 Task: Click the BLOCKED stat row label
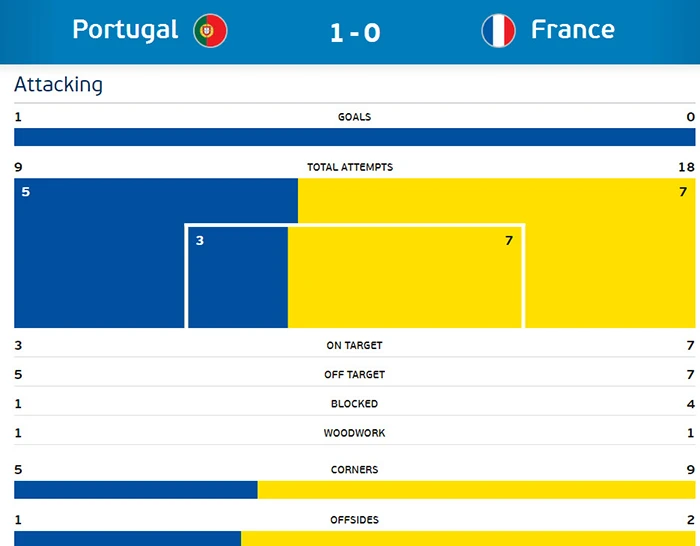pos(354,404)
